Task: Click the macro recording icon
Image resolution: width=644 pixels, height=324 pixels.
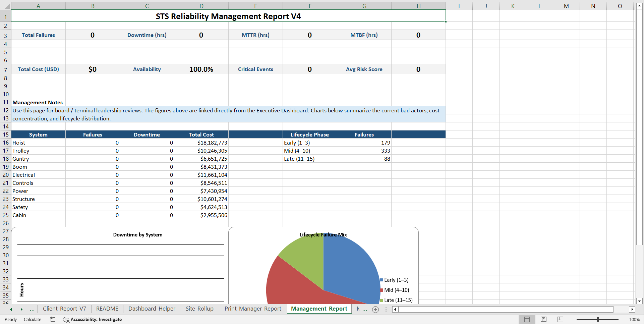Action: pyautogui.click(x=53, y=319)
